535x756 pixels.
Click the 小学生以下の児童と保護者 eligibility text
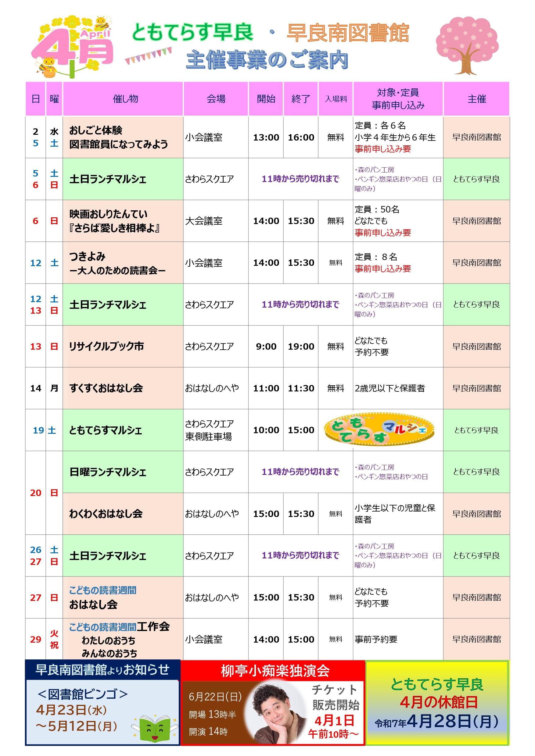coord(395,514)
